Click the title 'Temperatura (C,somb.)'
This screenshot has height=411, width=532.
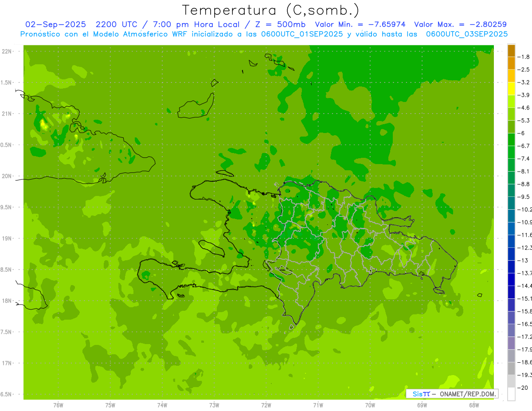[271, 10]
